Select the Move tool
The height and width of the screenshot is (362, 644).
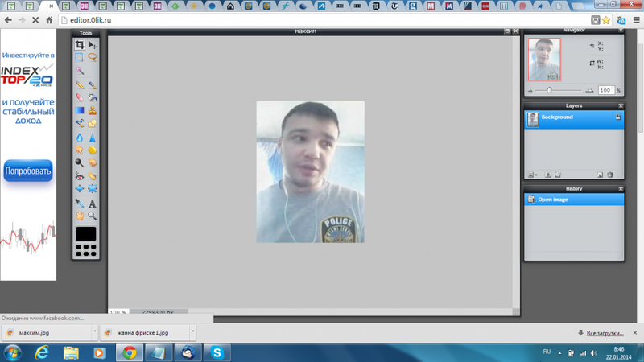click(93, 45)
